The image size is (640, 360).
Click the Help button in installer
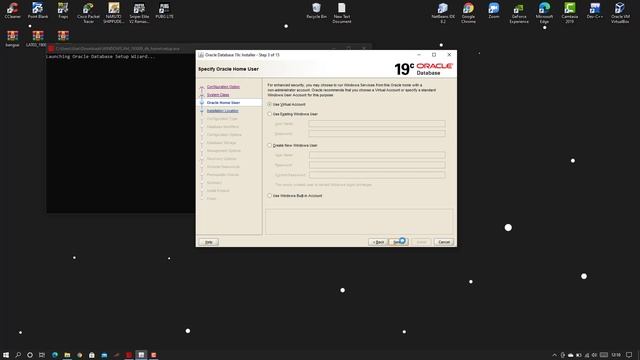click(x=209, y=242)
